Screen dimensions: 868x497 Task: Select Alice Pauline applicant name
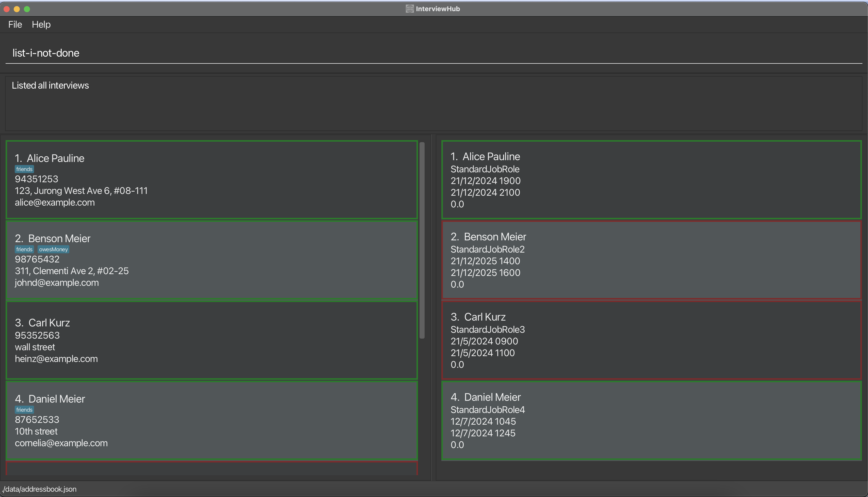[56, 158]
